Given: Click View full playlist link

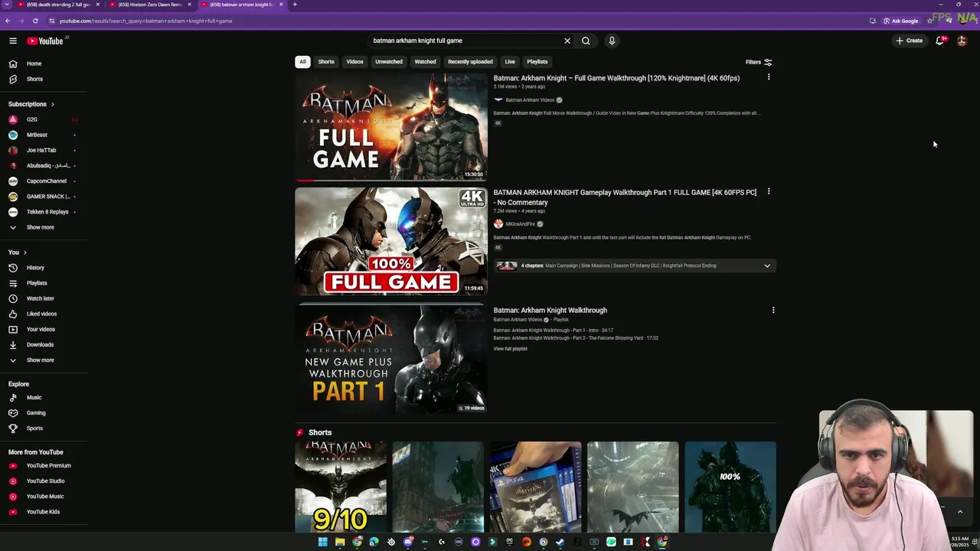Looking at the screenshot, I should (x=510, y=349).
